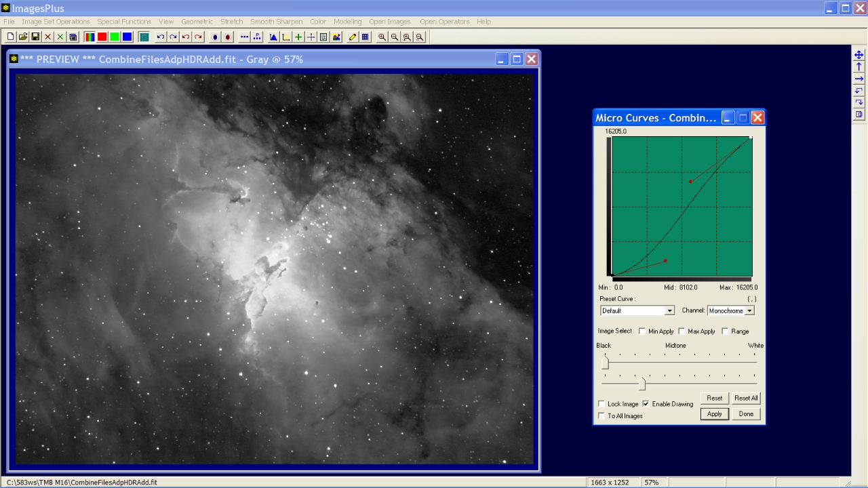Open the Special Functions menu
Image resolution: width=868 pixels, height=488 pixels.
point(124,22)
